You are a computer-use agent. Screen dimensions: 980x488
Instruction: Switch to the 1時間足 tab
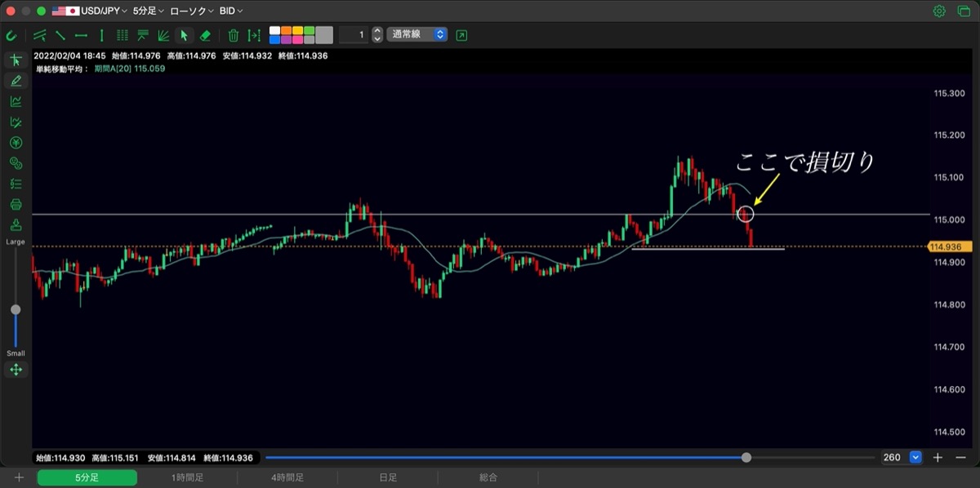tap(188, 477)
